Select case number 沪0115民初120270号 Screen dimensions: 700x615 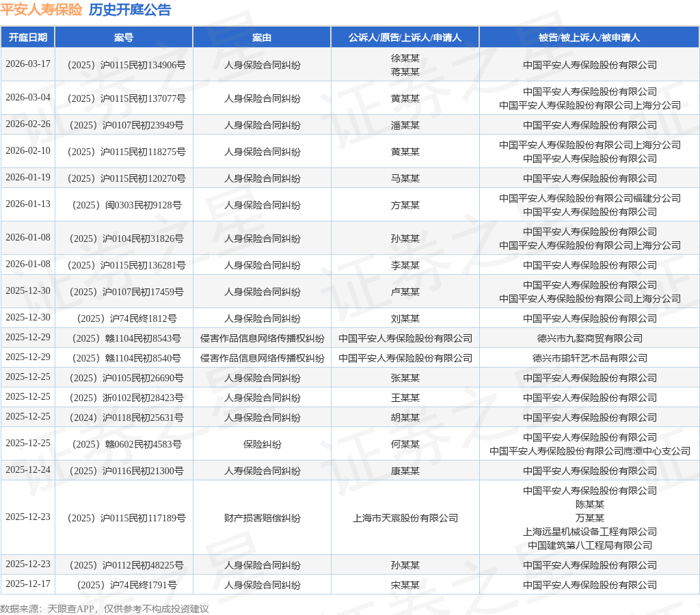click(126, 178)
